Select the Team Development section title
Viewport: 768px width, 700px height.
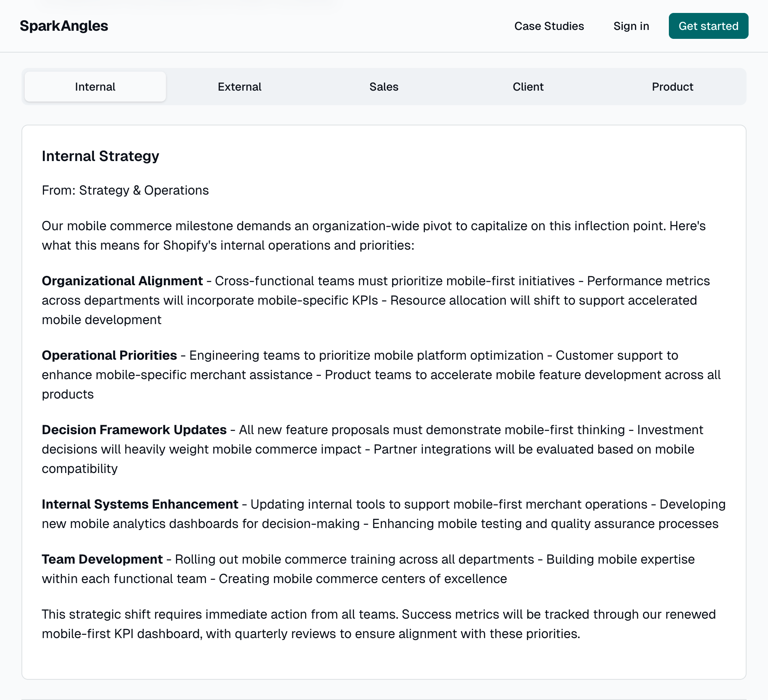[x=102, y=559]
